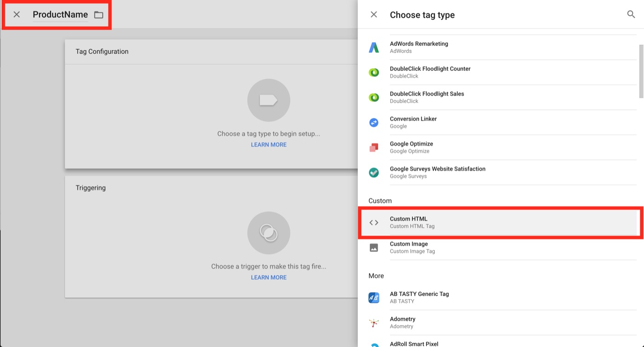644x347 pixels.
Task: Choose the AB TASTY Generic Tag icon
Action: click(x=374, y=298)
